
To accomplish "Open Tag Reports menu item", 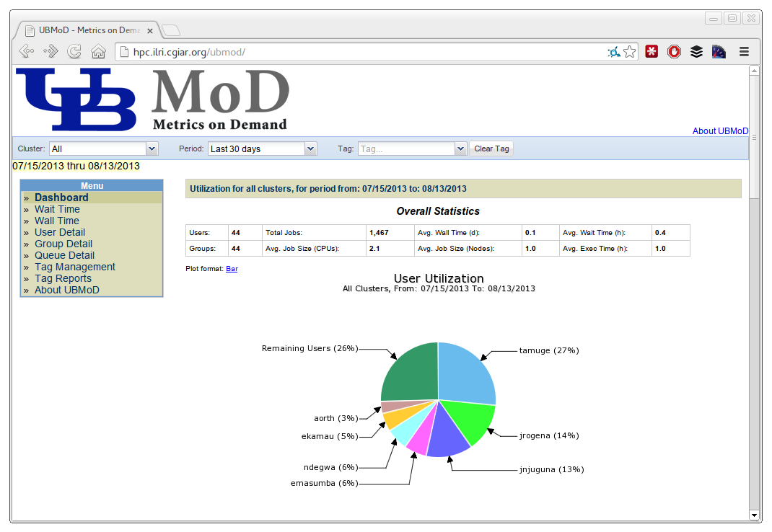I will (x=63, y=278).
